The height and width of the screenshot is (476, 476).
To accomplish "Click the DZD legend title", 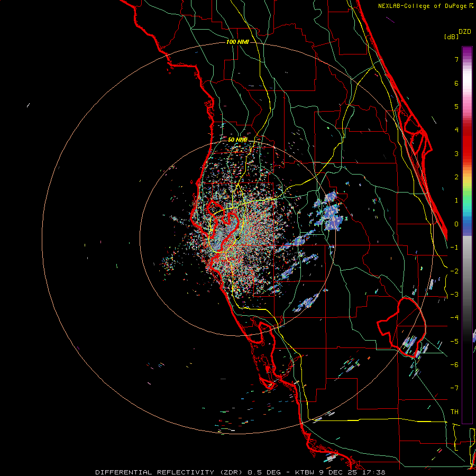I will pos(465,32).
